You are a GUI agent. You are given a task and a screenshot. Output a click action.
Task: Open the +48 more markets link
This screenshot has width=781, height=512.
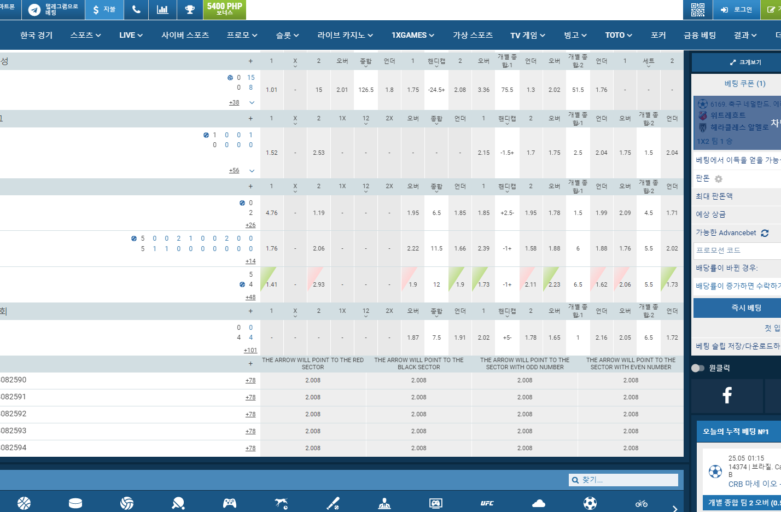(x=250, y=297)
